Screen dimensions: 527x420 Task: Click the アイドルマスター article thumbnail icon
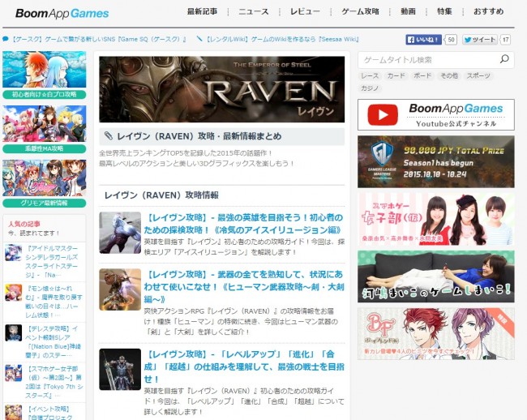[14, 253]
